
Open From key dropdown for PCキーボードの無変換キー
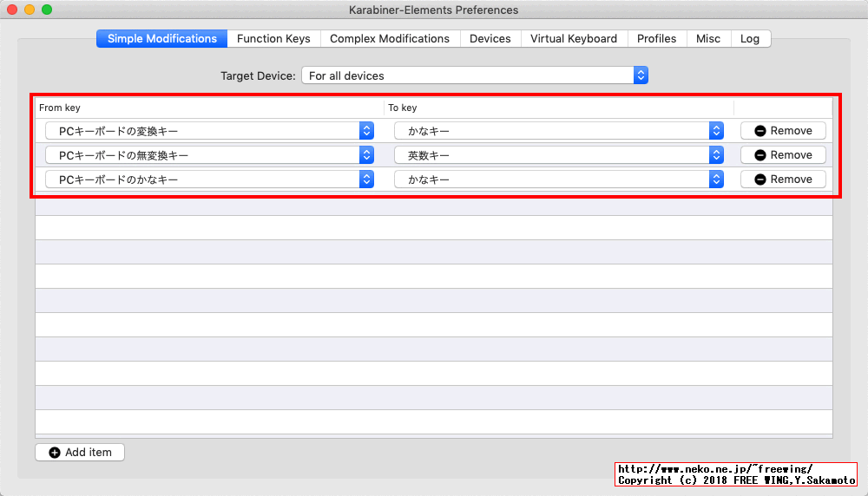tap(209, 155)
